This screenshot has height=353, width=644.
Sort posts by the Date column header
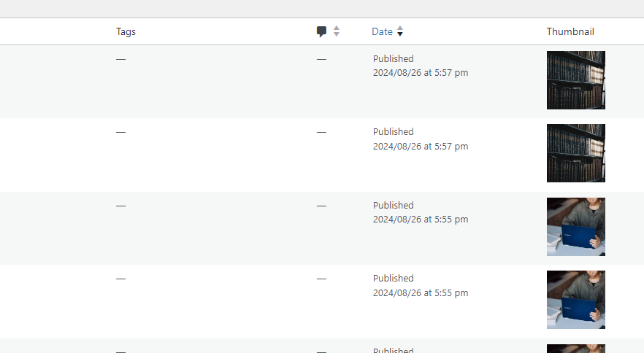click(382, 31)
